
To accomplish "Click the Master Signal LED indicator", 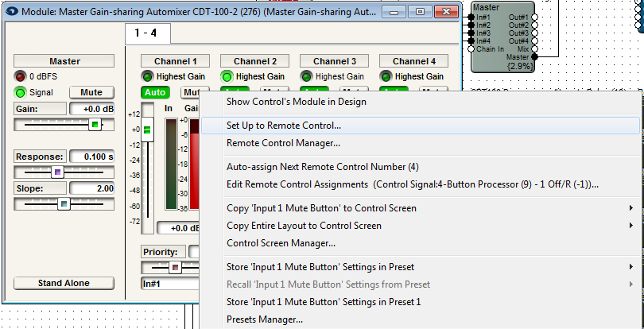I will (x=21, y=92).
